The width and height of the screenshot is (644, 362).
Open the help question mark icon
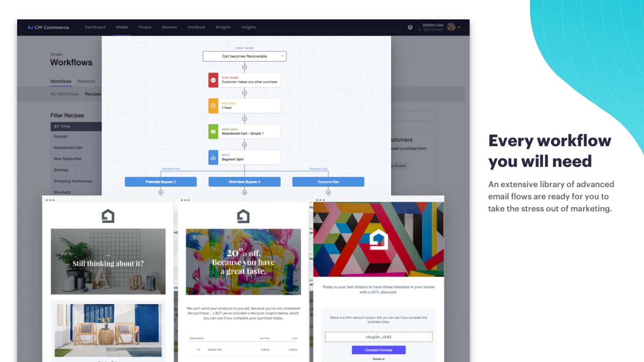coord(410,27)
